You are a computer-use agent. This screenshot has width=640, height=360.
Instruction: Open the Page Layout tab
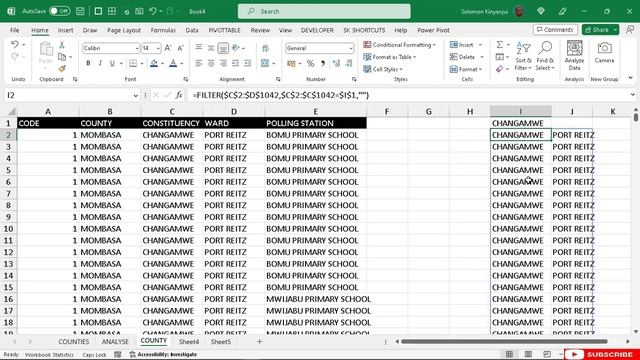[124, 30]
